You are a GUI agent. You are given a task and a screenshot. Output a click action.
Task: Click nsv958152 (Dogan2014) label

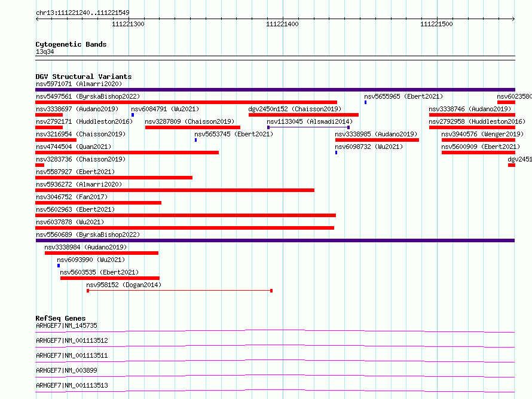pyautogui.click(x=124, y=285)
